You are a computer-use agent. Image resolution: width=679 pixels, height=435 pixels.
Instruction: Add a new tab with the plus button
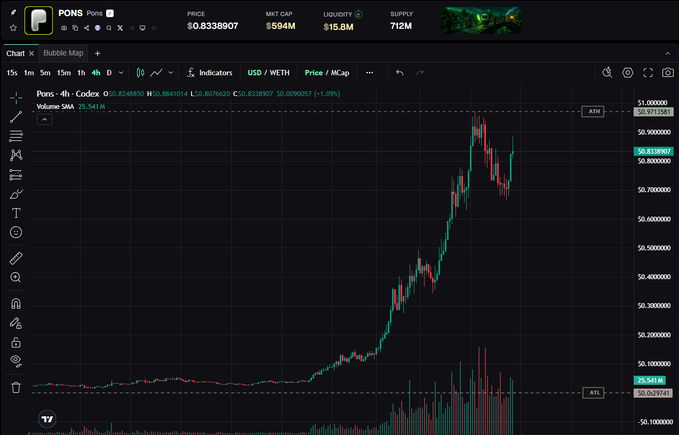pos(97,53)
